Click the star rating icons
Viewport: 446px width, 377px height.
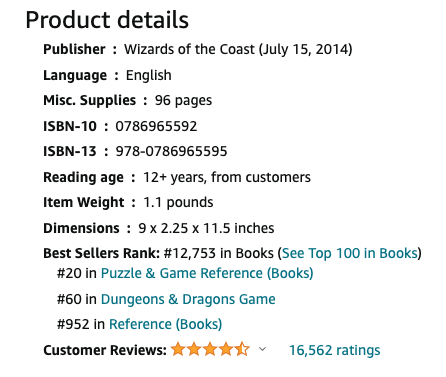pyautogui.click(x=210, y=349)
